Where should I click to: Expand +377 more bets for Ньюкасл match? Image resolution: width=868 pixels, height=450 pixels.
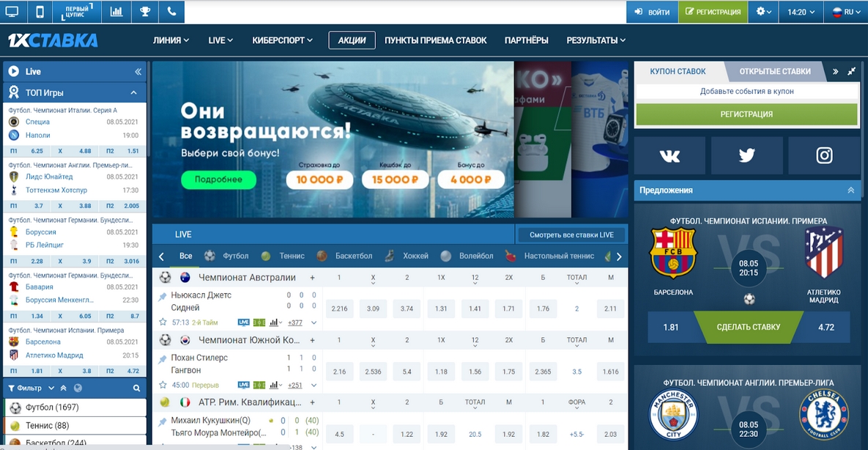coord(295,322)
